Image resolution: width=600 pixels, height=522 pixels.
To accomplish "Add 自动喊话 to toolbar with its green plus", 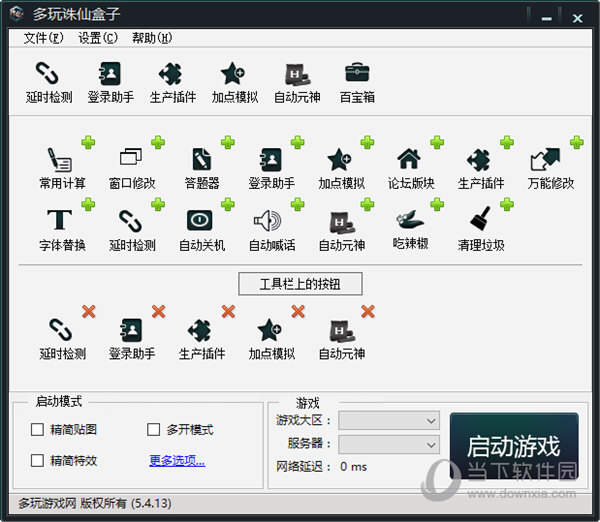I will (x=297, y=204).
